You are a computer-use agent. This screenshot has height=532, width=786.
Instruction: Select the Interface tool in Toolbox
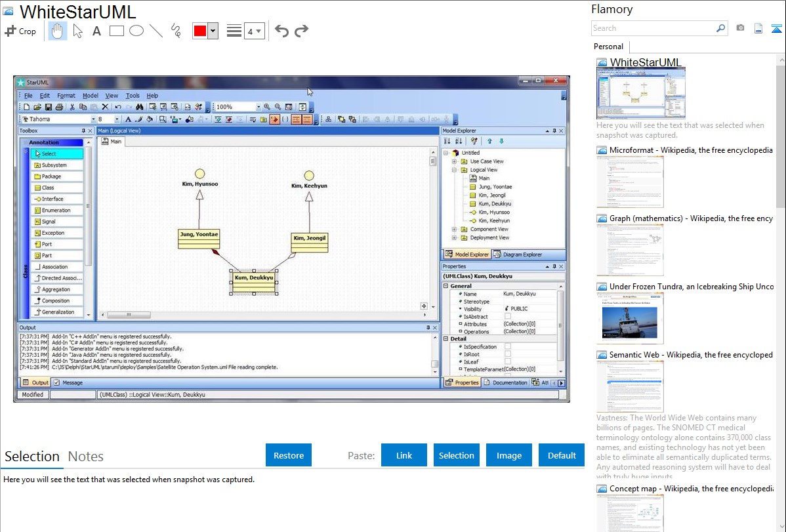[56, 199]
